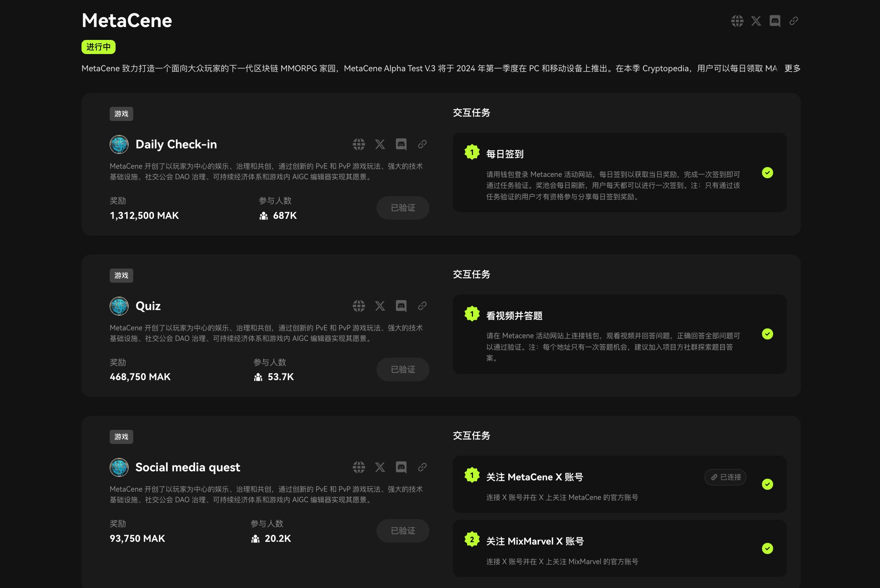Viewport: 880px width, 588px height.
Task: Click step number 2 badge for MixMarvel task
Action: click(x=472, y=539)
